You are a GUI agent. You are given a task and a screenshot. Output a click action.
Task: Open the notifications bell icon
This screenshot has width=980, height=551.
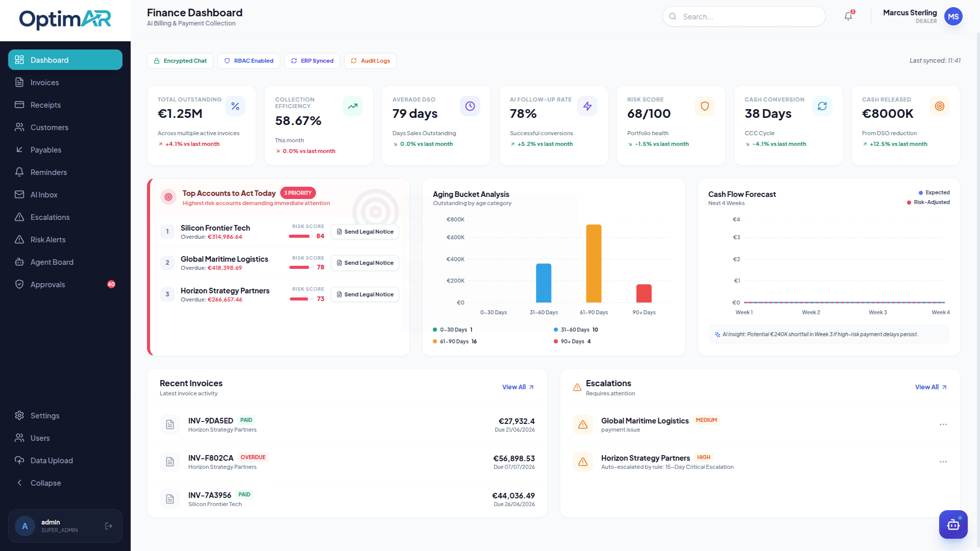point(848,16)
